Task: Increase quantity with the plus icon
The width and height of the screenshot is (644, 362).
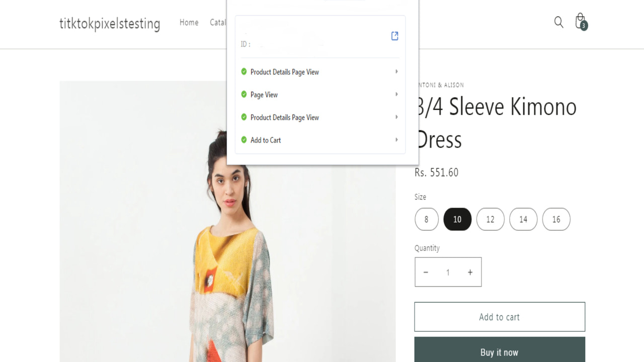Action: point(470,272)
